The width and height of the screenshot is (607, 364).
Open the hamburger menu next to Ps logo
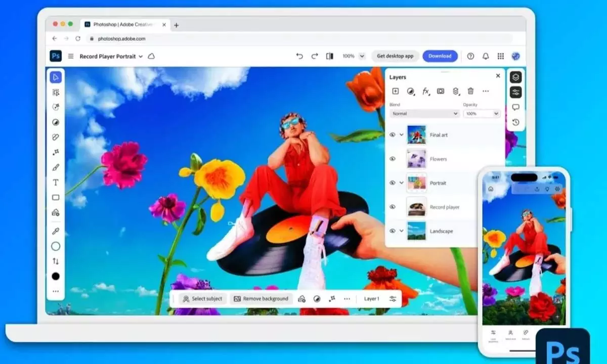(x=70, y=56)
